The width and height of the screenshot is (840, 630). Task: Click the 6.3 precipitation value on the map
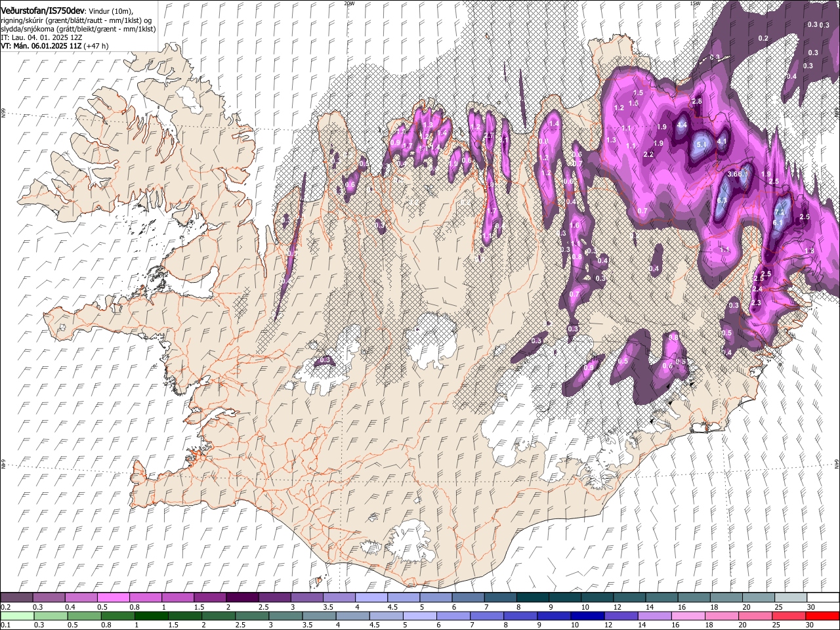pos(723,200)
